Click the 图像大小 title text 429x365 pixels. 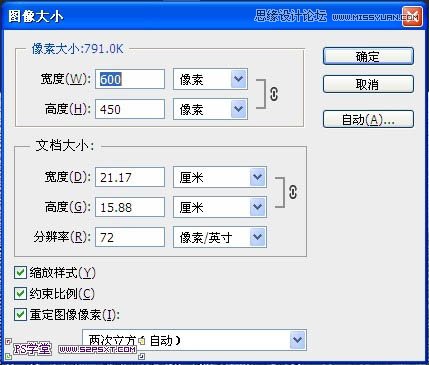[36, 16]
